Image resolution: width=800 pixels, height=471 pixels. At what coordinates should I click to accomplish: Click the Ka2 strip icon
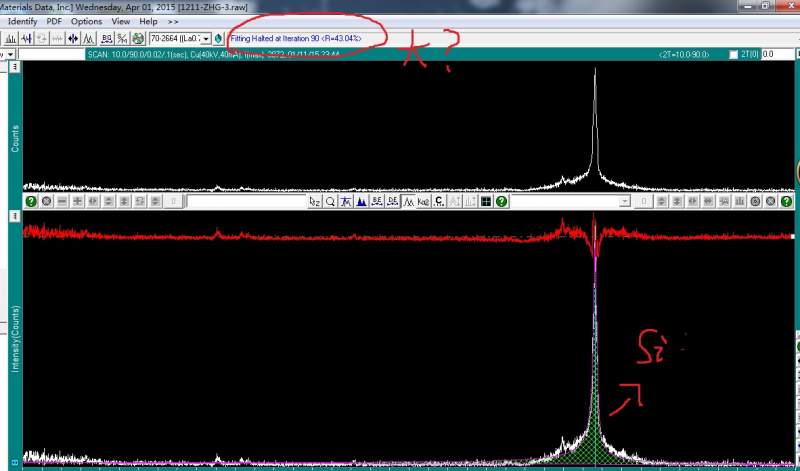click(x=423, y=202)
